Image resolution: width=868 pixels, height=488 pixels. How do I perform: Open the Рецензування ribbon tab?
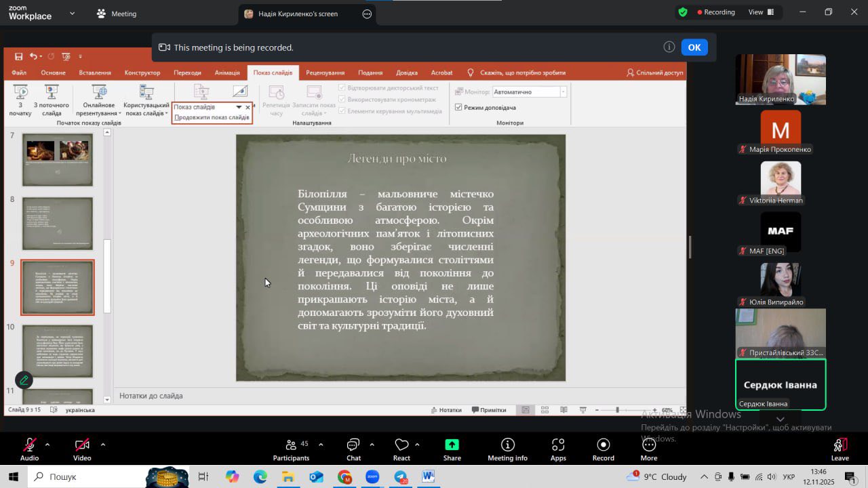coord(325,73)
